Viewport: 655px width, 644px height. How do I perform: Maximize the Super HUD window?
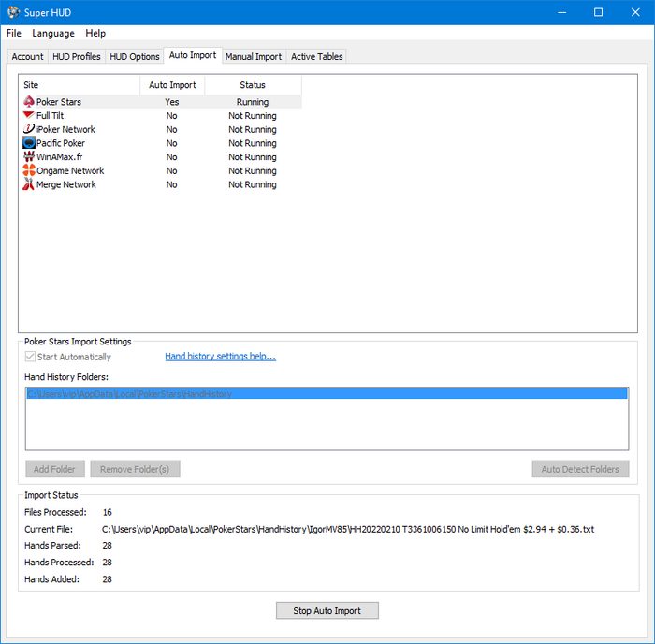[598, 12]
